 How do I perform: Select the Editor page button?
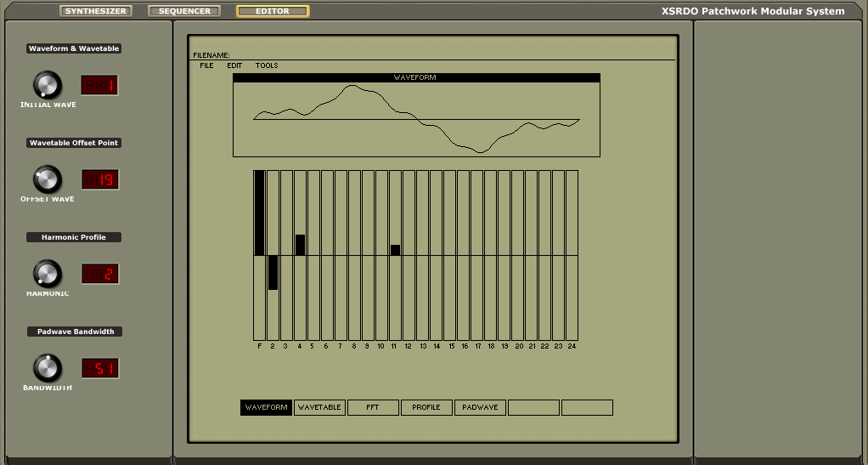coord(273,11)
